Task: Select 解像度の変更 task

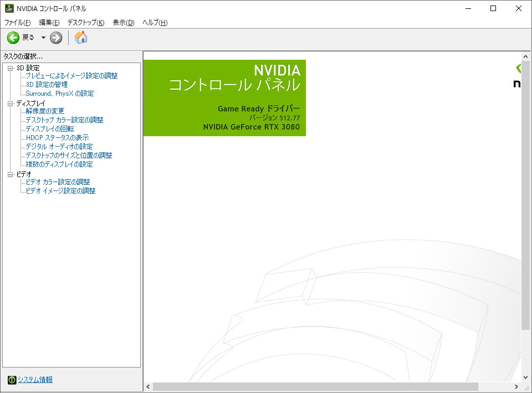Action: [45, 111]
